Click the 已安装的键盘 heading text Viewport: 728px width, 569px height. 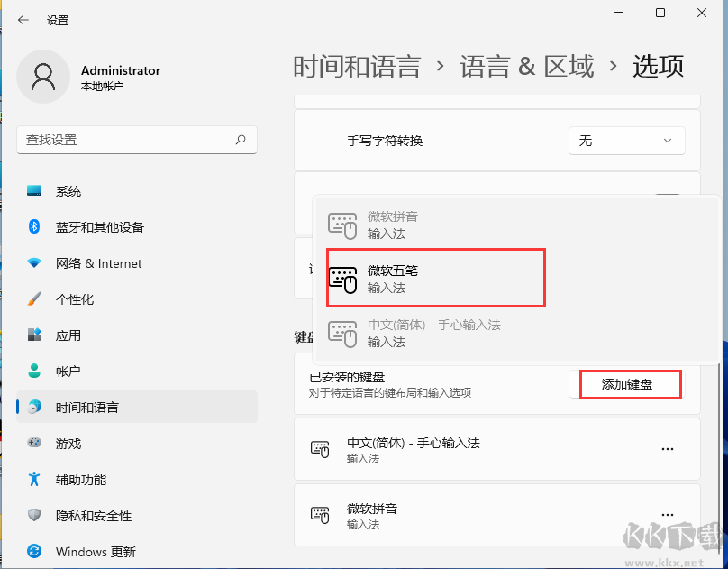point(347,377)
